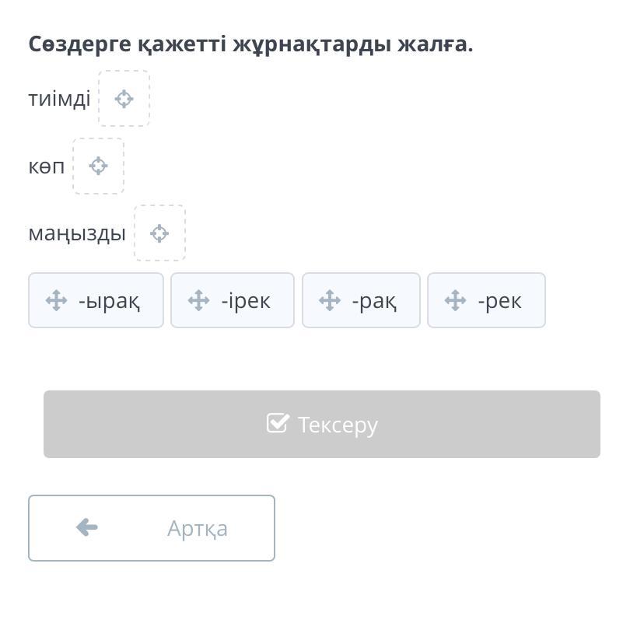Click the drop target next to тиімді
644x644 pixels.
124,99
